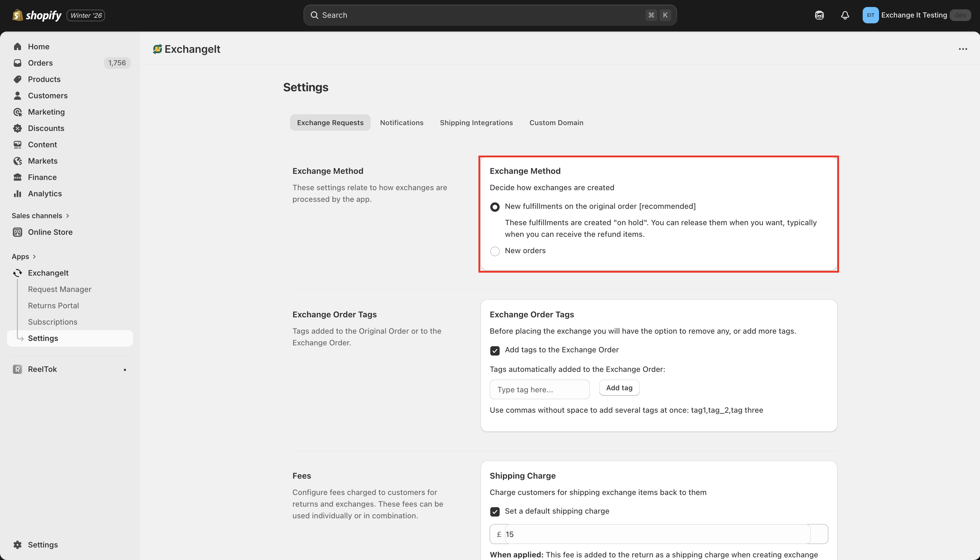Click the Analytics bar chart icon
980x560 pixels.
tap(17, 193)
